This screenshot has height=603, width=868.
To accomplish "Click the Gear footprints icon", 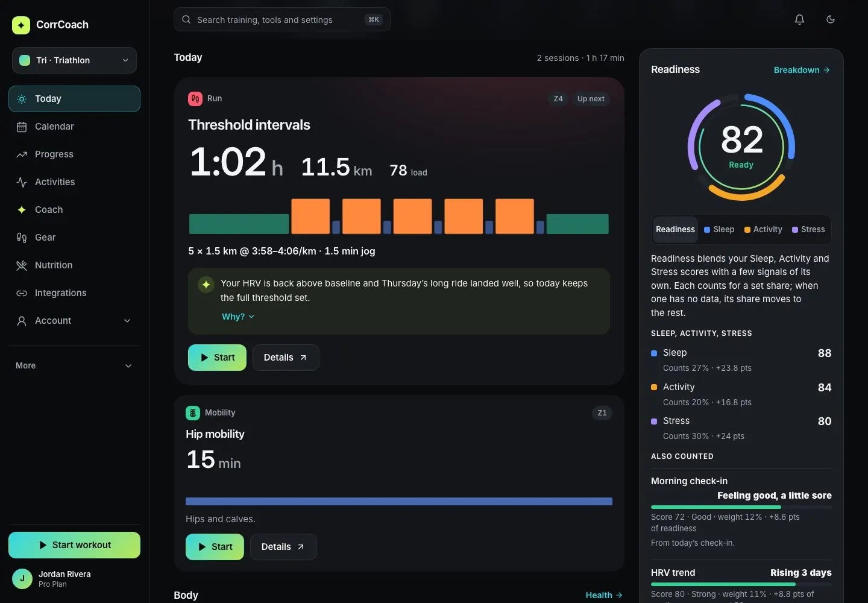I will coord(22,238).
